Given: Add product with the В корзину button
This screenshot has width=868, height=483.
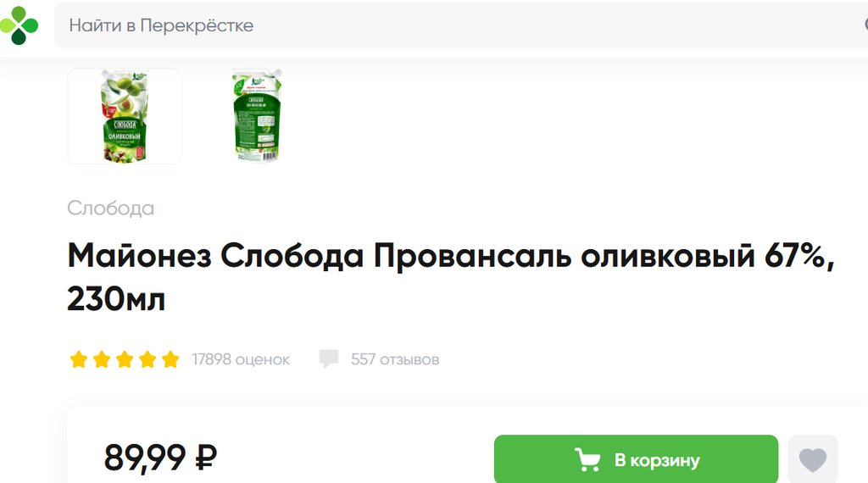Looking at the screenshot, I should pos(636,459).
